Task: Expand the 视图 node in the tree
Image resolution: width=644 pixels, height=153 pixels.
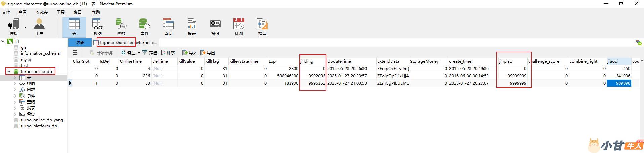Action: [15, 84]
